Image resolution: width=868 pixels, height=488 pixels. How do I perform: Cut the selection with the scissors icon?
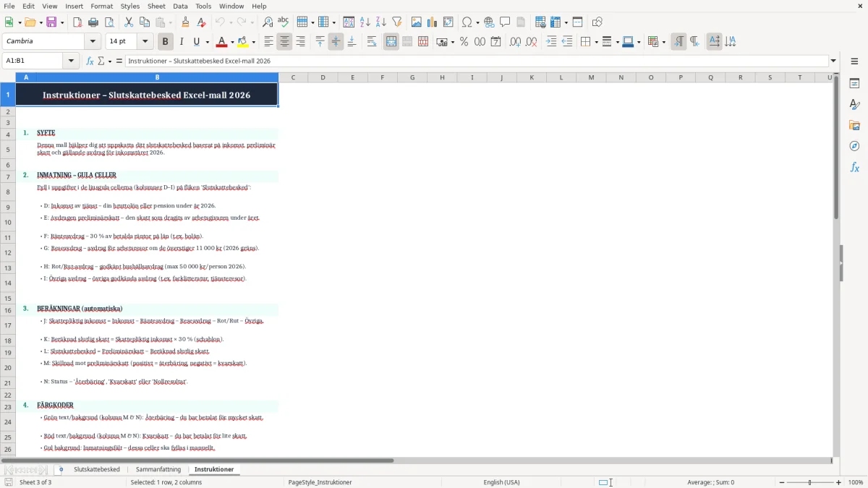tap(129, 22)
